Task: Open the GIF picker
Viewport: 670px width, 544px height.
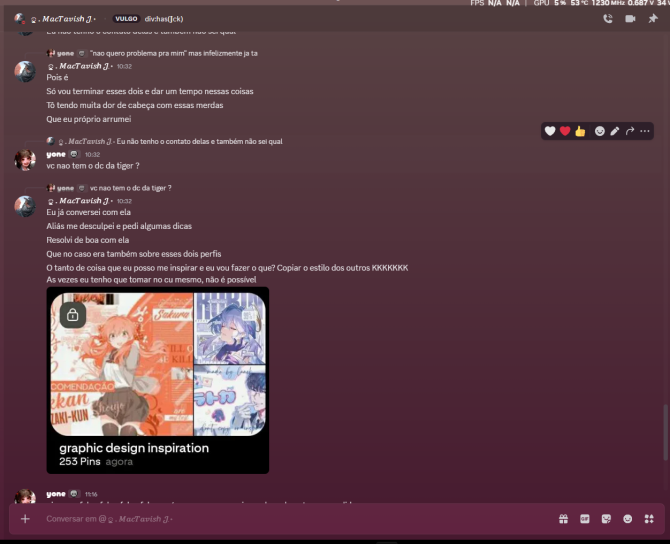Action: 585,519
